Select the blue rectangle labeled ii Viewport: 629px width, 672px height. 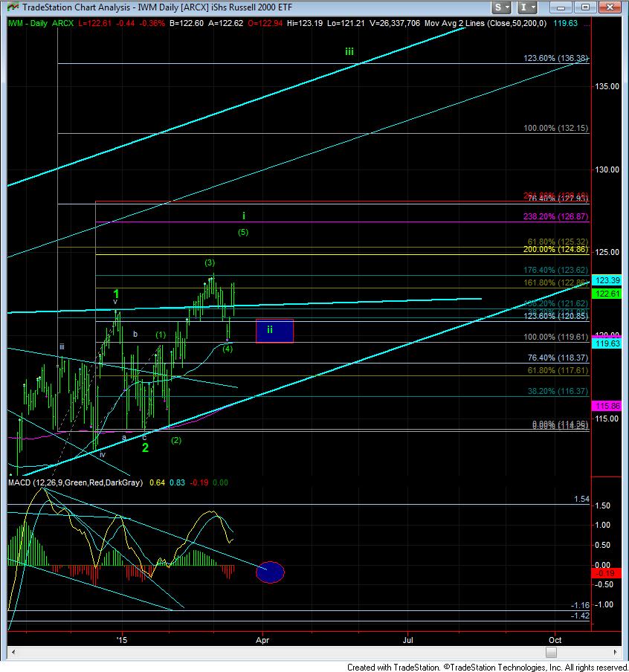(x=274, y=331)
